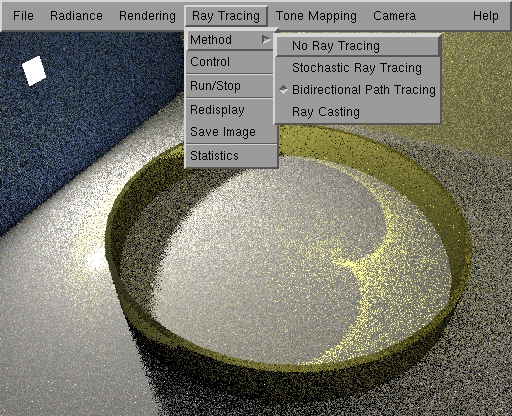
Task: Open the Control menu entry
Action: tap(230, 62)
